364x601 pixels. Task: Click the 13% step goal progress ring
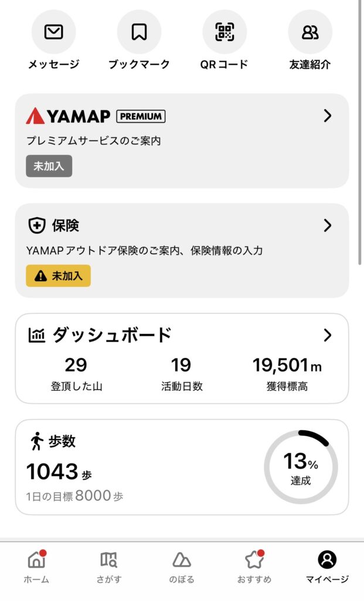300,467
